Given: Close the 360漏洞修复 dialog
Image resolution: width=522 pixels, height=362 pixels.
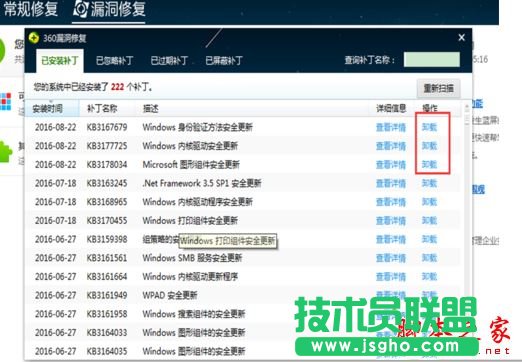Looking at the screenshot, I should point(461,37).
